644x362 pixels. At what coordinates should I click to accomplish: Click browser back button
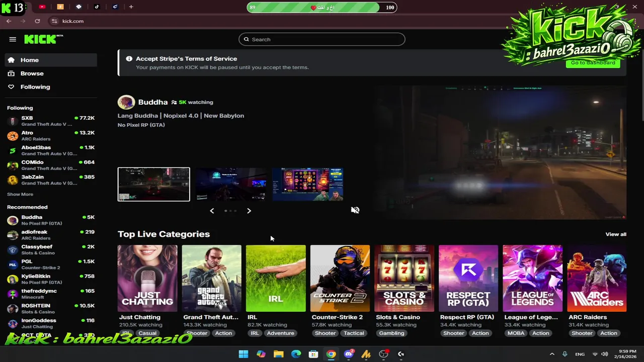click(x=9, y=21)
